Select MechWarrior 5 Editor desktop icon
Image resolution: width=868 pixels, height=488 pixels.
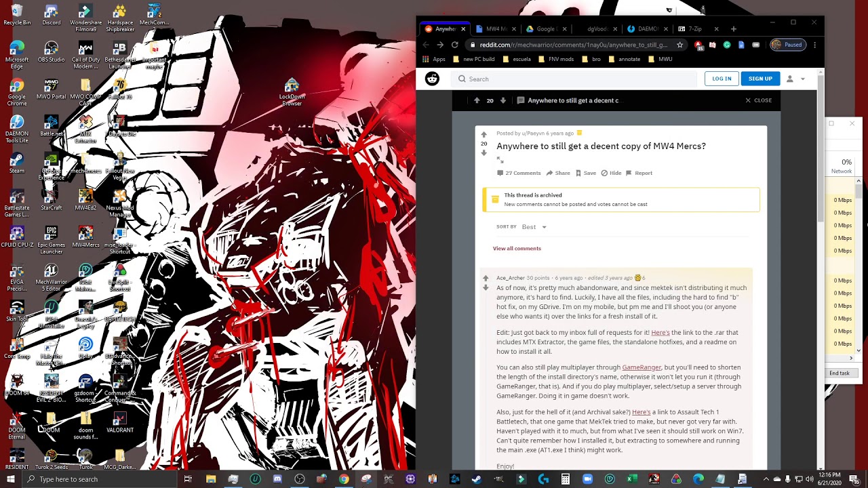click(x=51, y=278)
